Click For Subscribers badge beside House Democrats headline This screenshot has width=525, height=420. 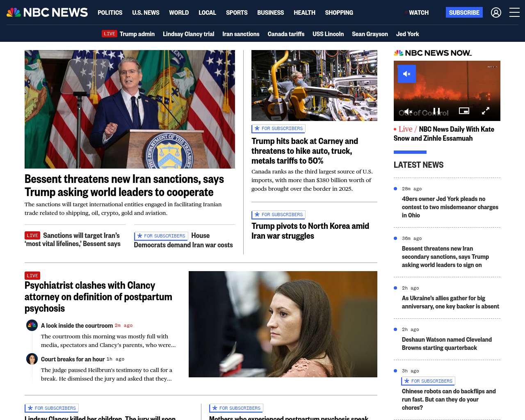pyautogui.click(x=161, y=236)
